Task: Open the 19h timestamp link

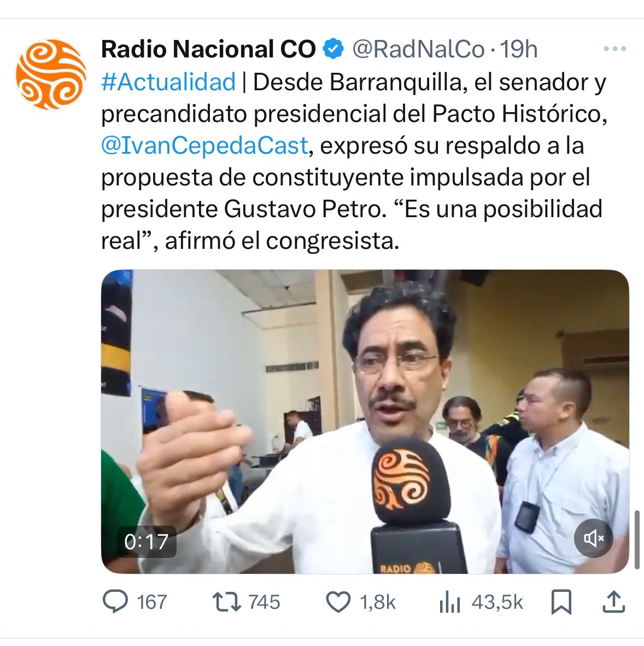Action: [519, 49]
